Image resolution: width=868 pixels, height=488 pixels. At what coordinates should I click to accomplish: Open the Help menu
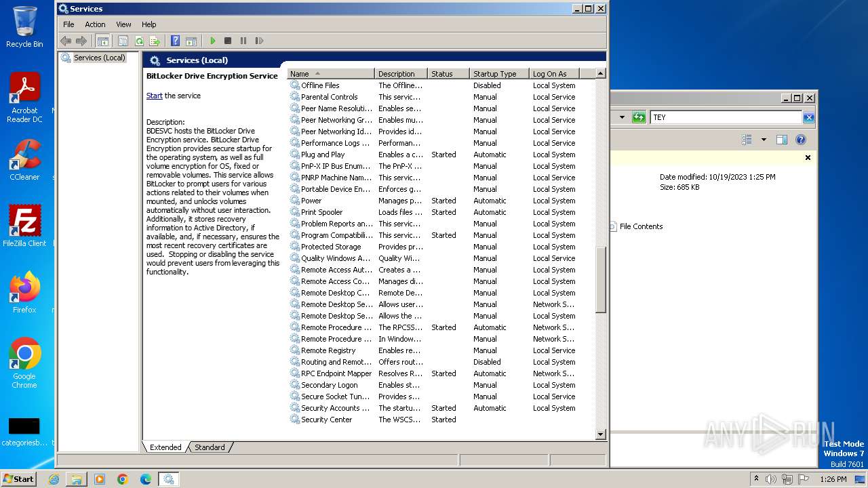click(x=149, y=24)
